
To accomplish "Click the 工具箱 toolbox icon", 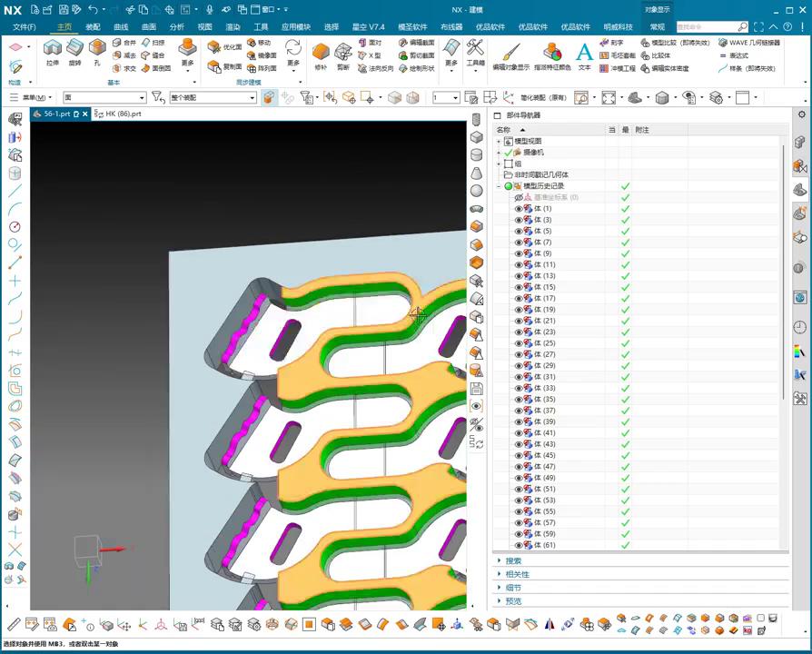I will click(475, 49).
